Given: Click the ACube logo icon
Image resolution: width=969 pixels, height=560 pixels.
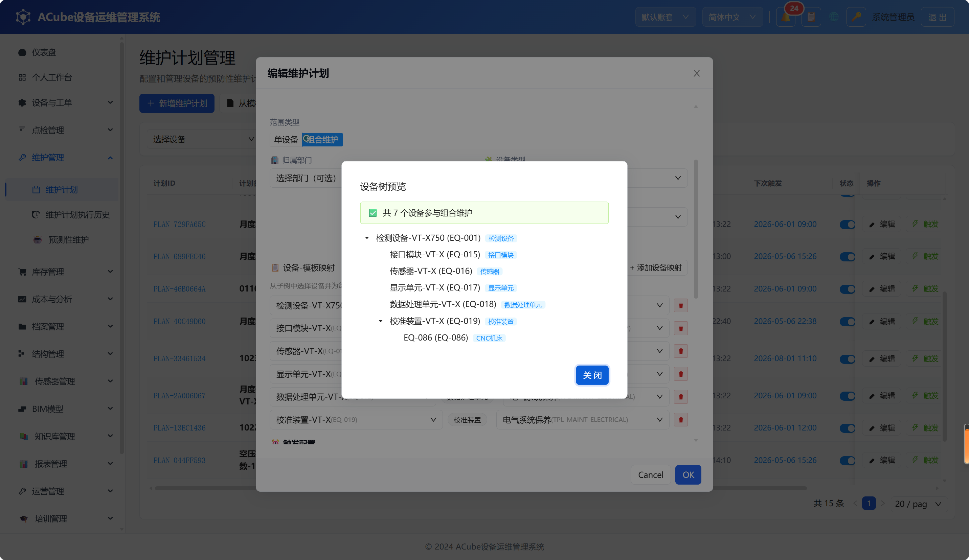Looking at the screenshot, I should [x=23, y=17].
